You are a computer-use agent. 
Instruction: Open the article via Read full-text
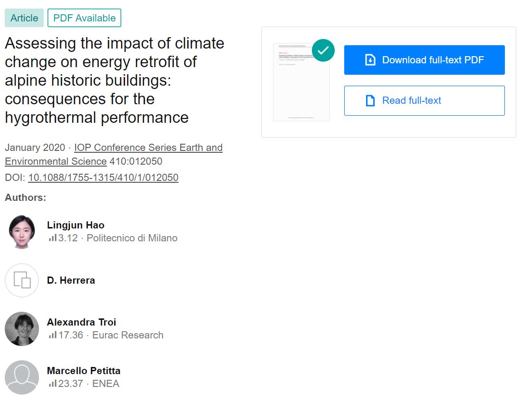pyautogui.click(x=424, y=100)
